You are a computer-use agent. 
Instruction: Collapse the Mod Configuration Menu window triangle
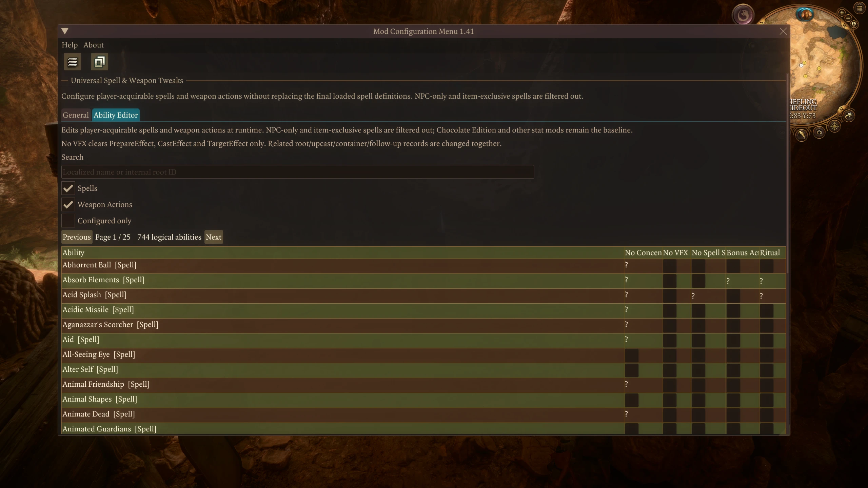tap(65, 31)
